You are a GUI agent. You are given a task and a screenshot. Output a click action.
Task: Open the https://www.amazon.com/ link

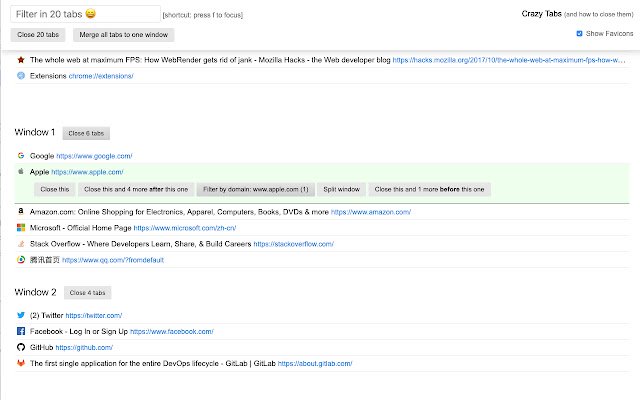371,212
